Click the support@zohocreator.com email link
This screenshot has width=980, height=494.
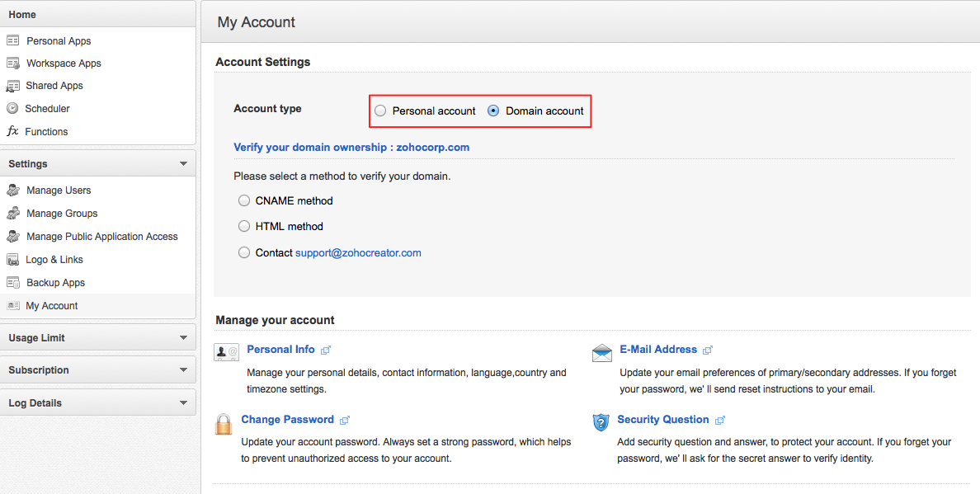(358, 253)
